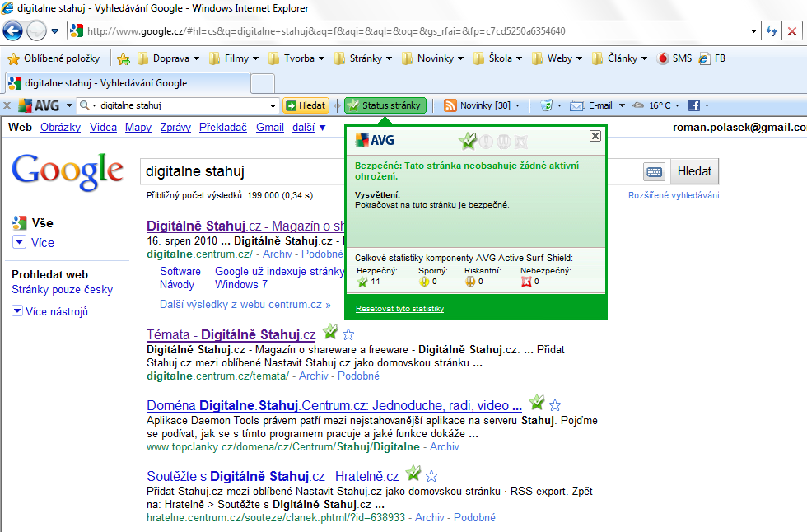
Task: Open the Oblíbené položky favorites star
Action: 14,58
